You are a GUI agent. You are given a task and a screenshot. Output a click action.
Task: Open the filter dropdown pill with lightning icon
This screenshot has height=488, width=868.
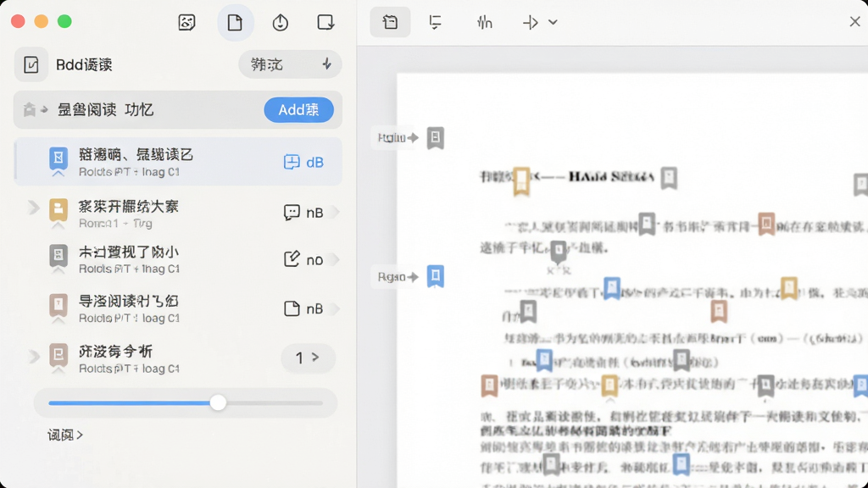tap(290, 64)
